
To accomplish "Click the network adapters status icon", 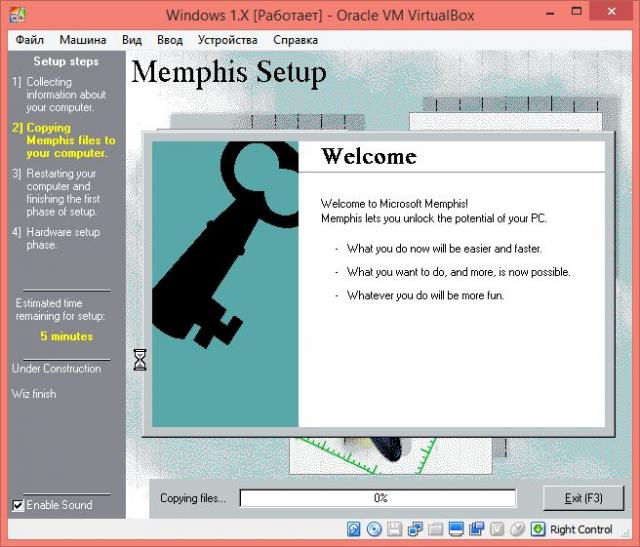I will (415, 529).
